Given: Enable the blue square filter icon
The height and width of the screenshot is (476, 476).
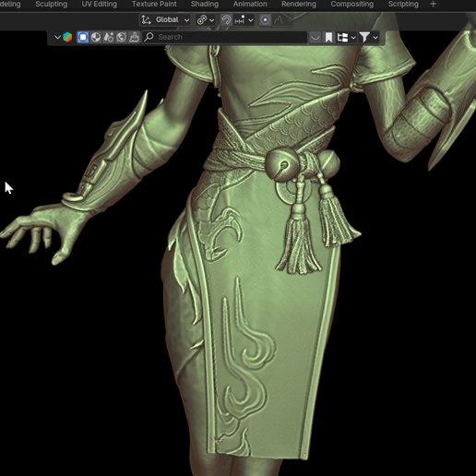Looking at the screenshot, I should [83, 37].
